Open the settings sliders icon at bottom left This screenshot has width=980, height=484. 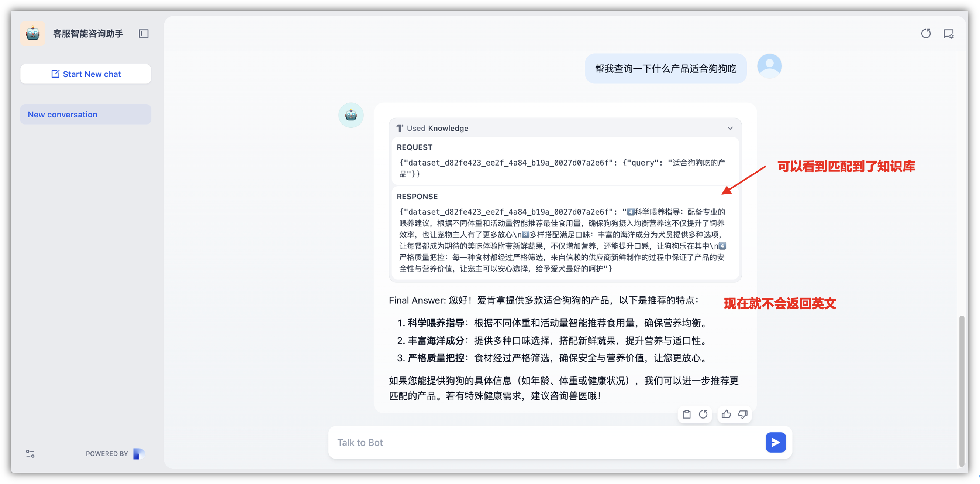[30, 454]
